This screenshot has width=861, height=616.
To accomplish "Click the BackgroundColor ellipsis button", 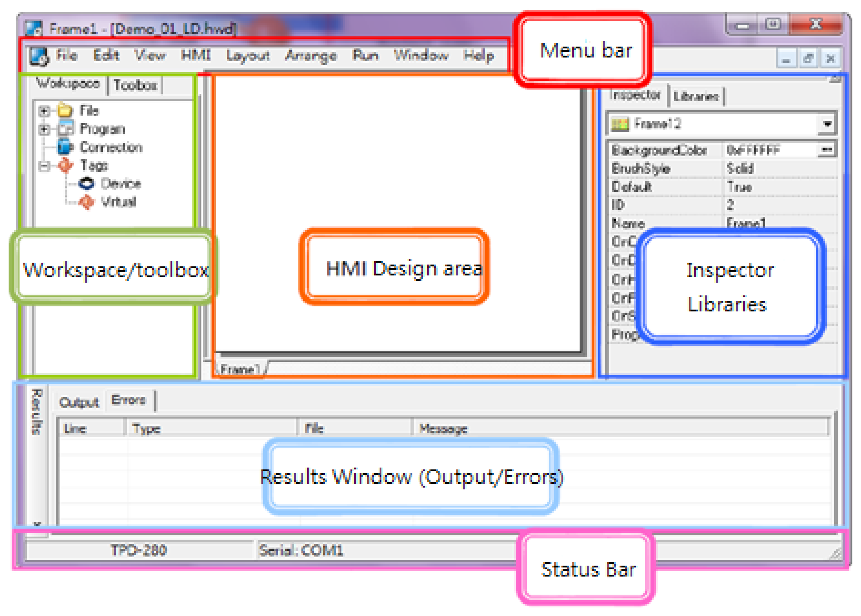I will 827,150.
